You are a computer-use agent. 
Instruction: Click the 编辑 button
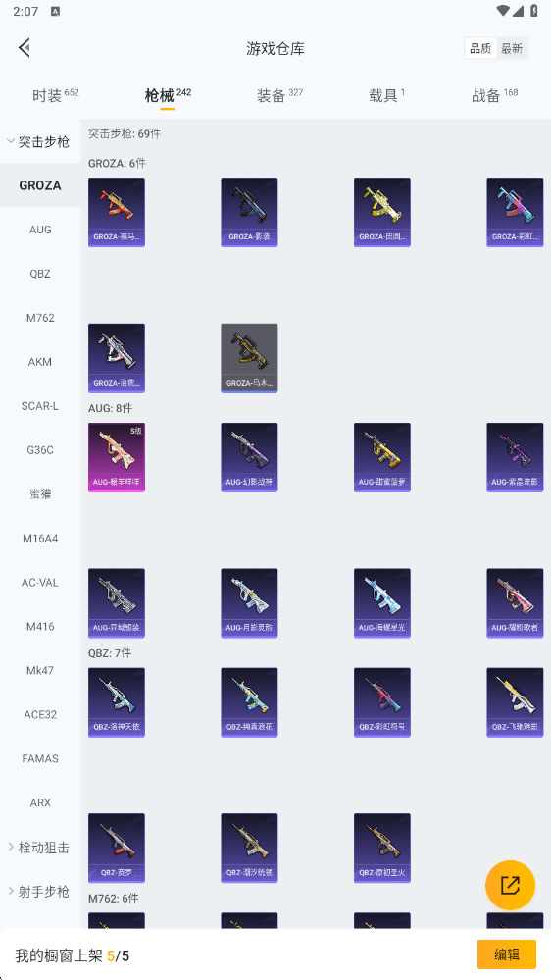click(507, 954)
